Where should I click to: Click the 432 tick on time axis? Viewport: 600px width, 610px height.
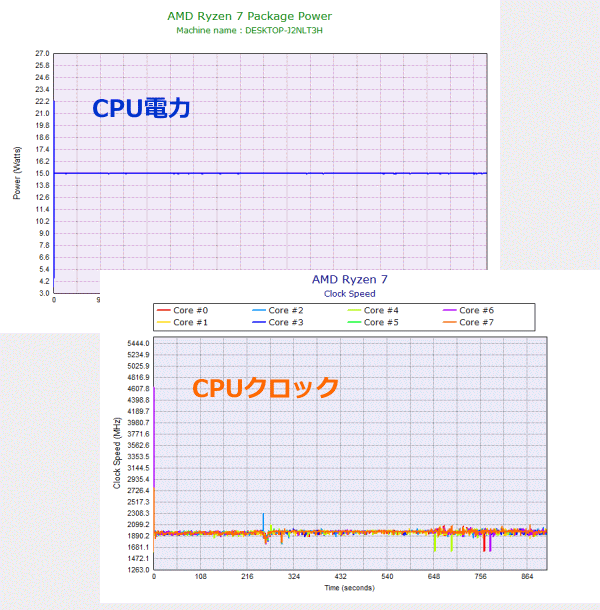click(340, 577)
